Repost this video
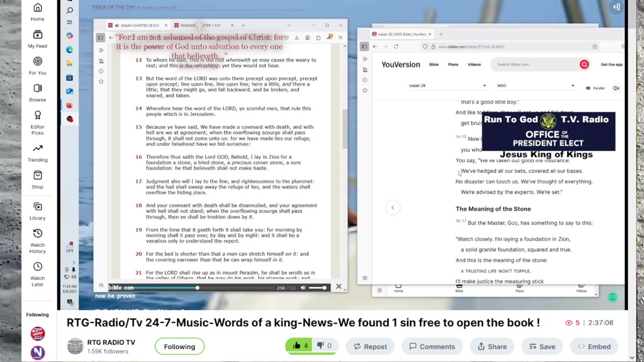This screenshot has height=362, width=644. pyautogui.click(x=370, y=346)
